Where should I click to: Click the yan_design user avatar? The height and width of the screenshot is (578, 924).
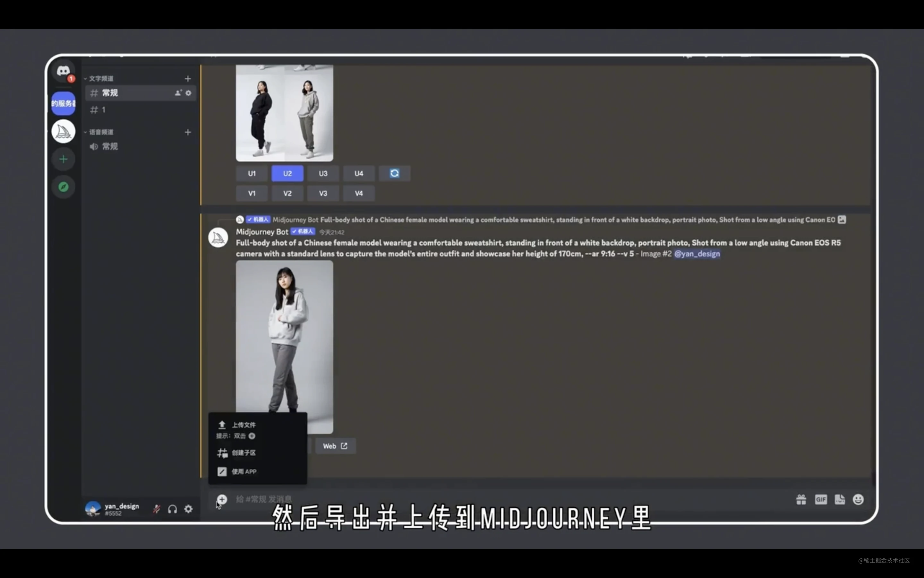(93, 509)
